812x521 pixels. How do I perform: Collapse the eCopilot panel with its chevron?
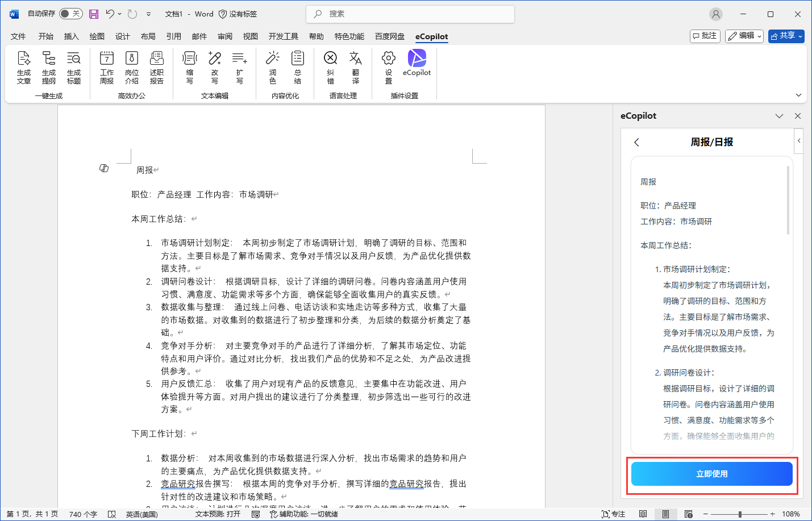(779, 116)
